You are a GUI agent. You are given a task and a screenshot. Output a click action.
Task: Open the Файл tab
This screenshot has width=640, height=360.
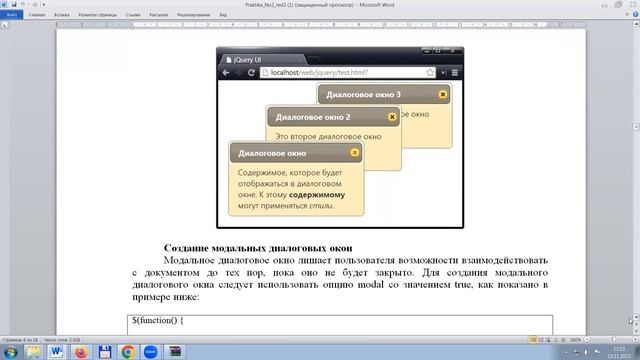12,15
